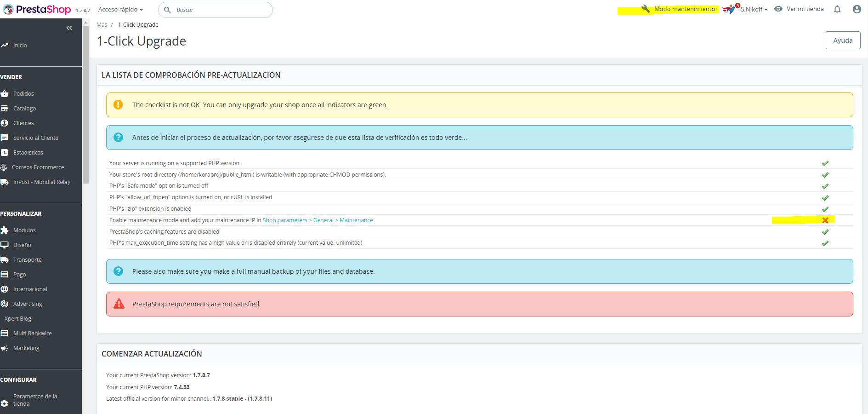Click the Pedidos basket icon
Viewport: 868px width, 414px height.
tap(5, 93)
